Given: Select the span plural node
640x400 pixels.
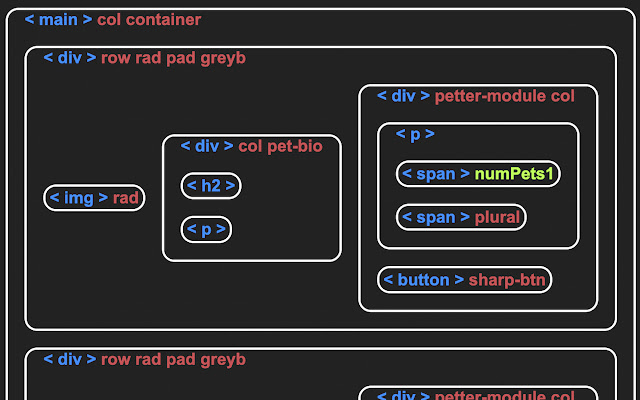Looking at the screenshot, I should click(461, 217).
